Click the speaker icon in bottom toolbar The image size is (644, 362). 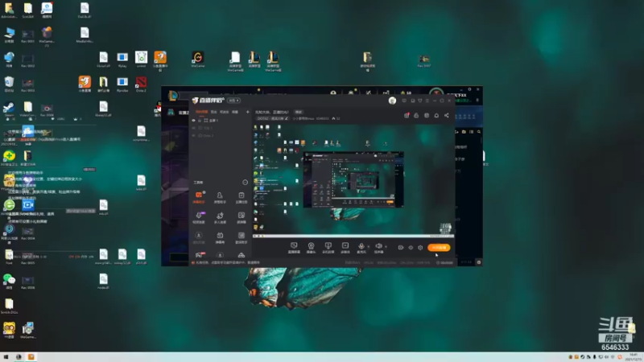click(x=378, y=246)
